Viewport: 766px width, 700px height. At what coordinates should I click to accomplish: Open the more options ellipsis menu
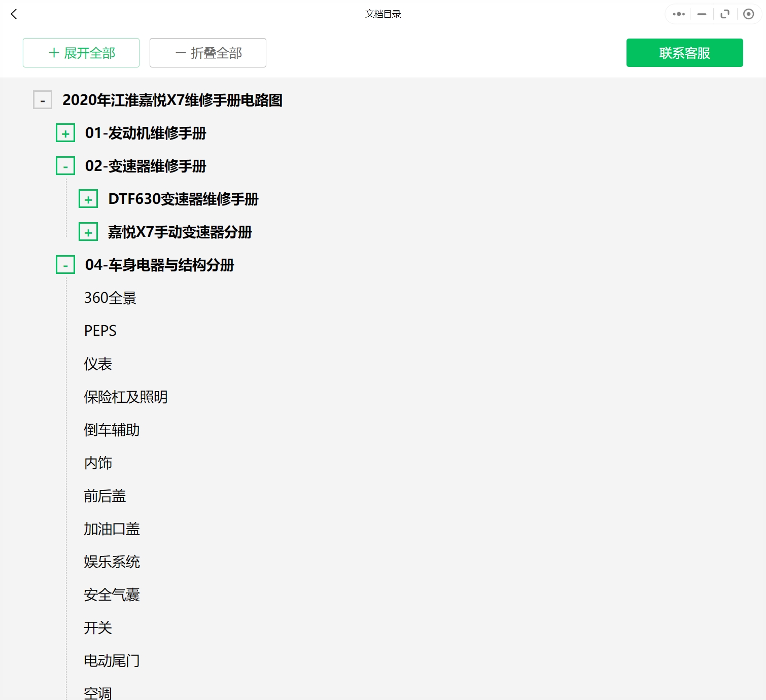pos(678,14)
